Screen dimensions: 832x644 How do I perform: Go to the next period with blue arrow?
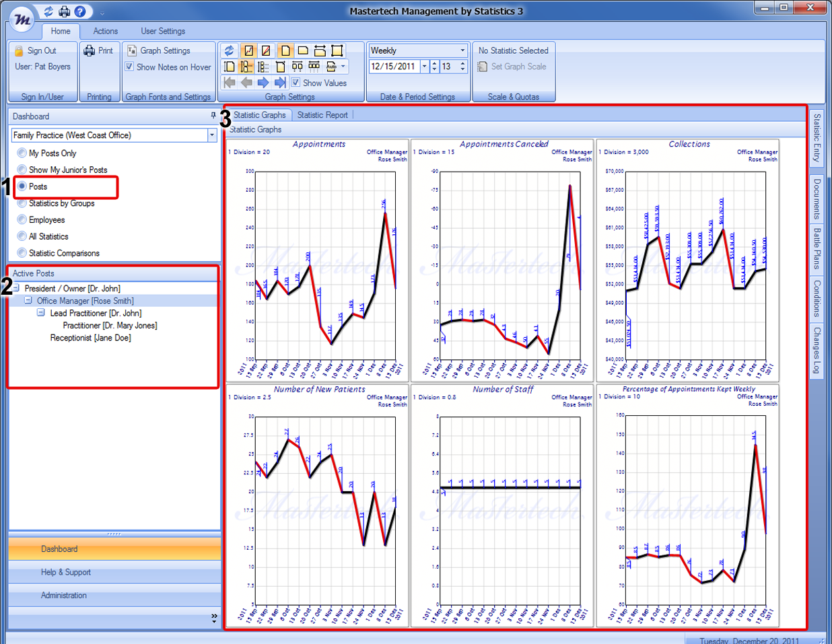pyautogui.click(x=263, y=83)
